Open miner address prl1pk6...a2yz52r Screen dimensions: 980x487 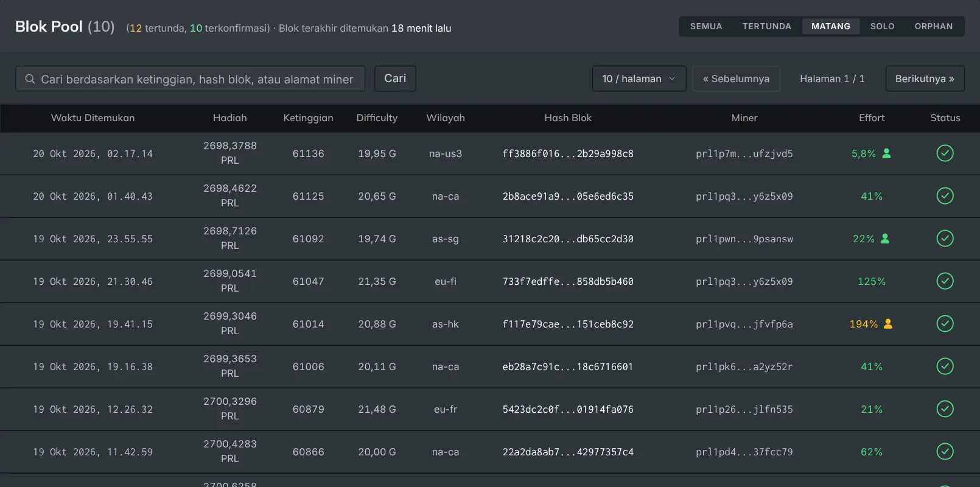coord(744,367)
